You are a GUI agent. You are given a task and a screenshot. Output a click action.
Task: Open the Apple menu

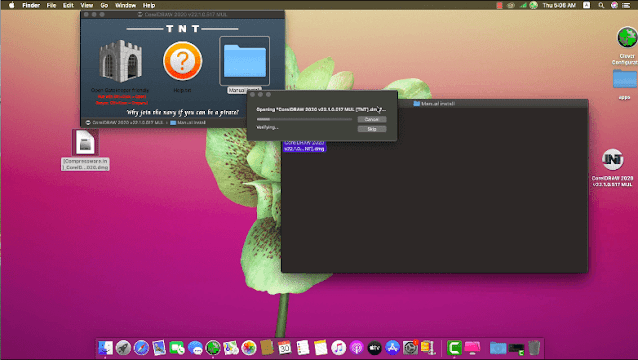click(11, 5)
